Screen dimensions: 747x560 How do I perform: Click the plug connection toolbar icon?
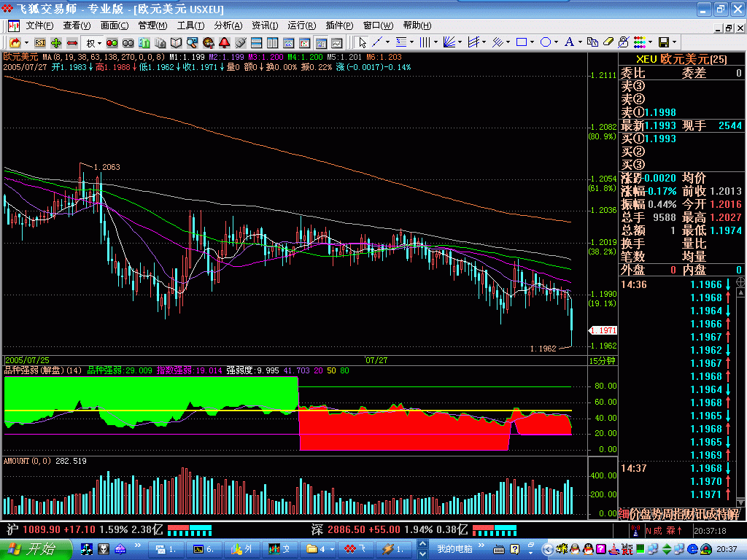point(241,43)
